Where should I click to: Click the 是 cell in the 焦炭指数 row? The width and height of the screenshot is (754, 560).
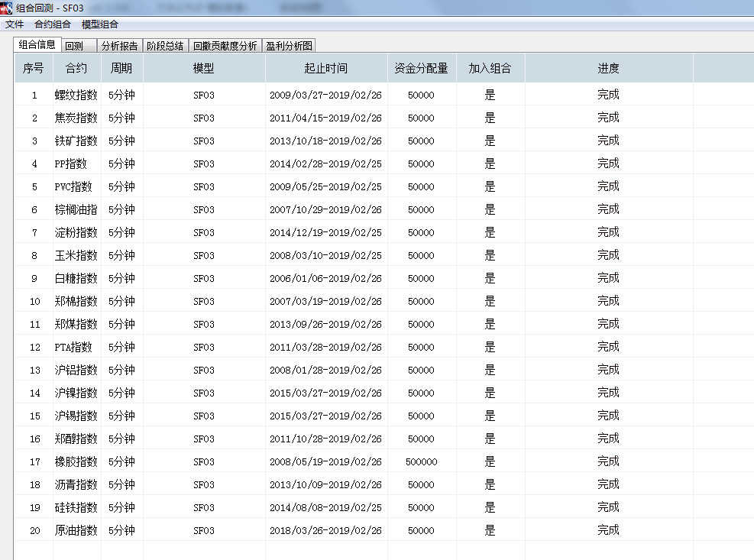click(489, 117)
